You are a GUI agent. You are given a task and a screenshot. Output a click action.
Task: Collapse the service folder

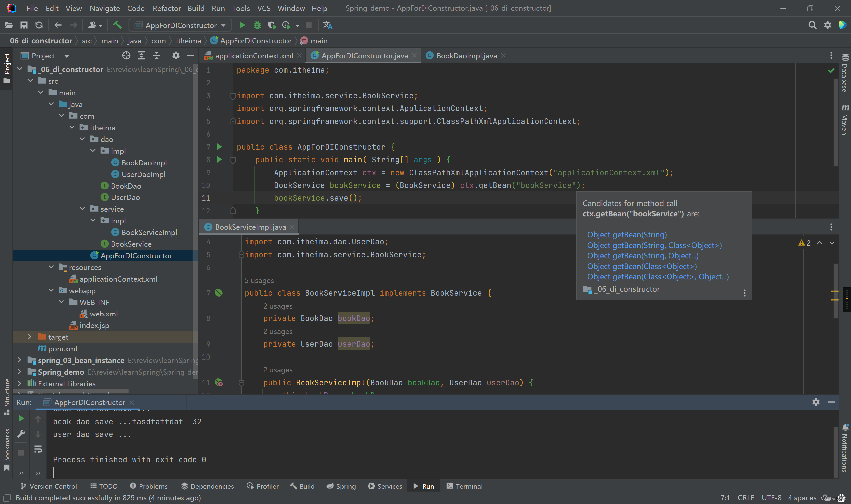click(x=82, y=209)
